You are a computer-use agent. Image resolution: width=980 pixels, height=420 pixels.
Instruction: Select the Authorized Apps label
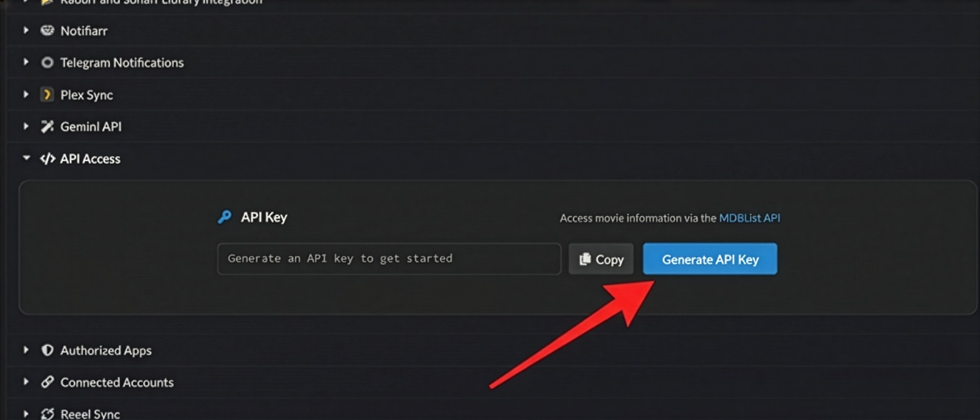point(106,351)
